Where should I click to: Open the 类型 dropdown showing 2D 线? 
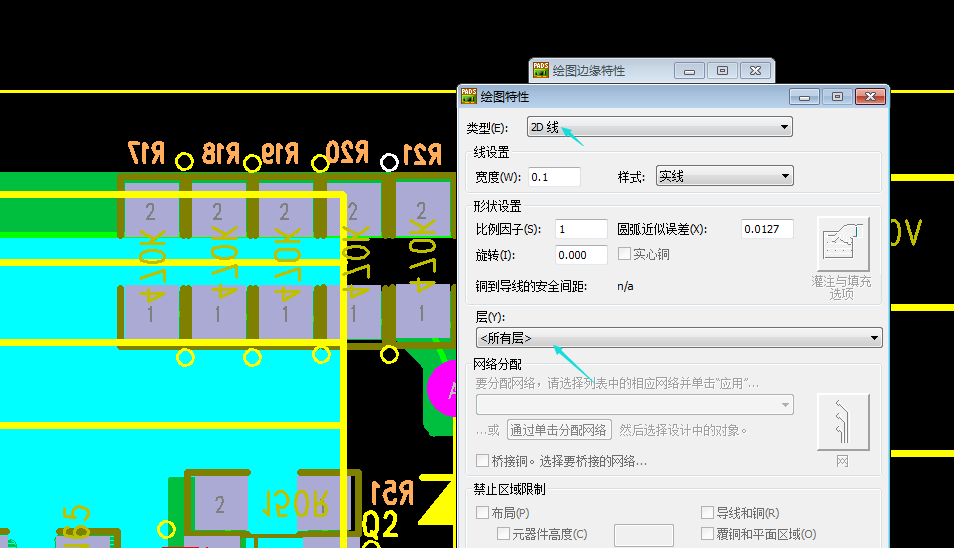(x=658, y=127)
